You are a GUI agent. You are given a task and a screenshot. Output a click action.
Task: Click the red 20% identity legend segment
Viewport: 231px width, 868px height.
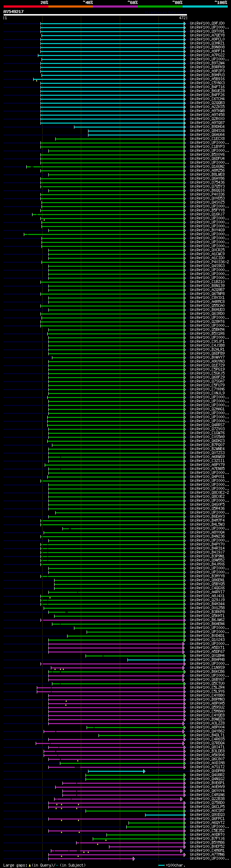[x=26, y=7]
